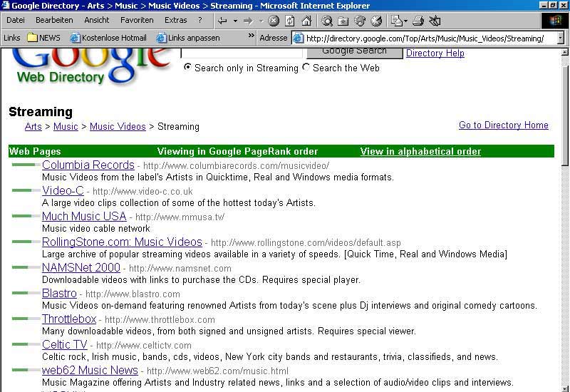Refresh the page using the Refresh icon
This screenshot has height=392, width=570.
coord(290,21)
